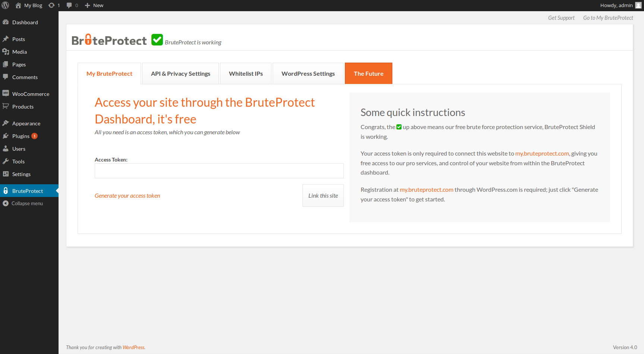Open the Settings menu item

click(29, 174)
